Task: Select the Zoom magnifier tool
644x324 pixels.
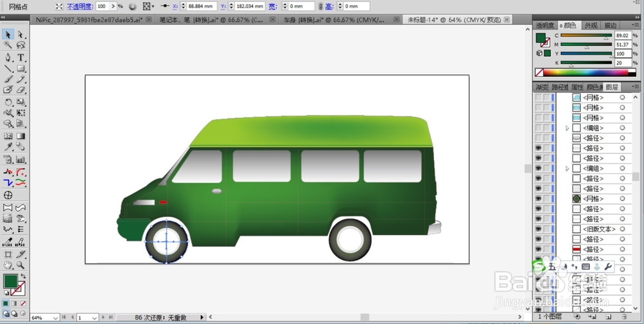Action: pos(21,265)
